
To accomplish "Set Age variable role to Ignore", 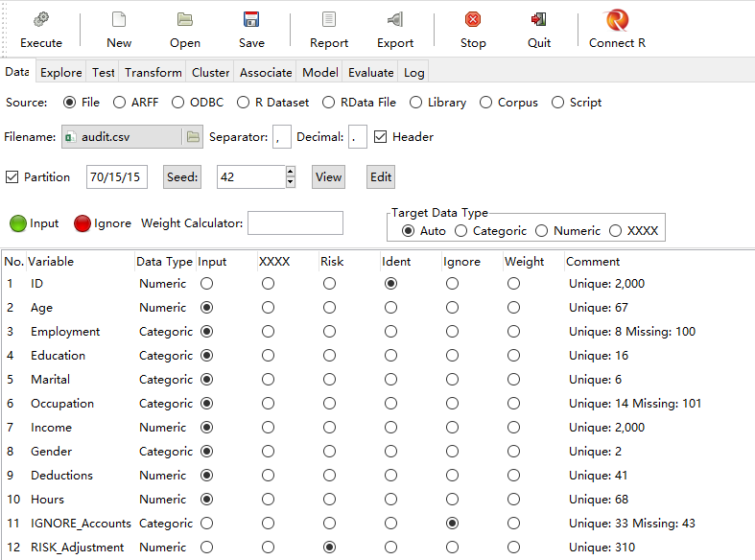I will click(x=452, y=308).
